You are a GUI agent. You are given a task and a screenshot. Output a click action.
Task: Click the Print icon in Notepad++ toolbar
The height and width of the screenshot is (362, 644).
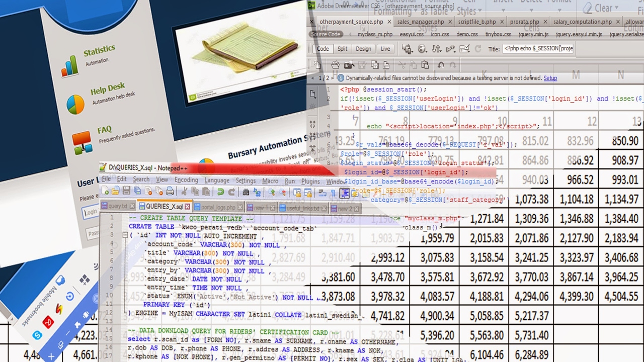point(170,191)
